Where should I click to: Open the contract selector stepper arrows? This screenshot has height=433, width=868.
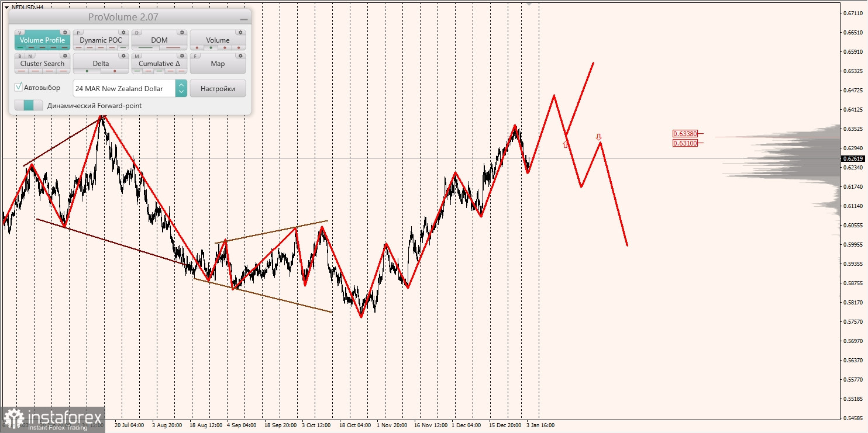pos(181,88)
